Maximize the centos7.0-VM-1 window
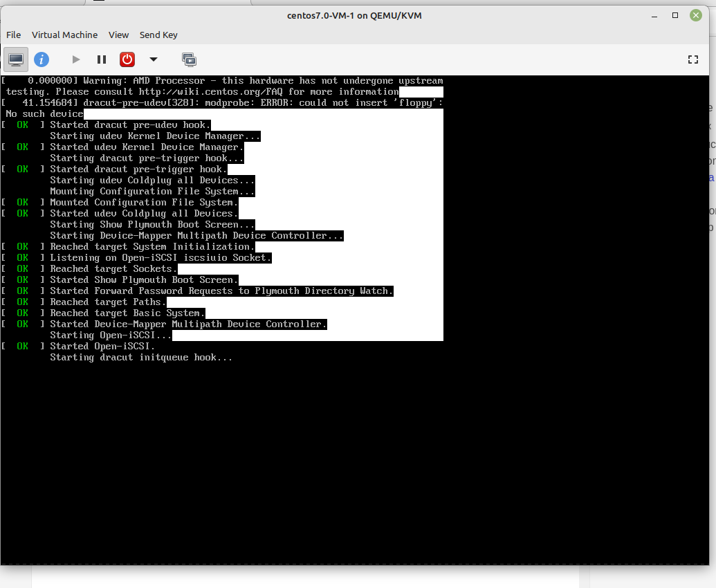Screen dimensions: 716x588 point(675,15)
